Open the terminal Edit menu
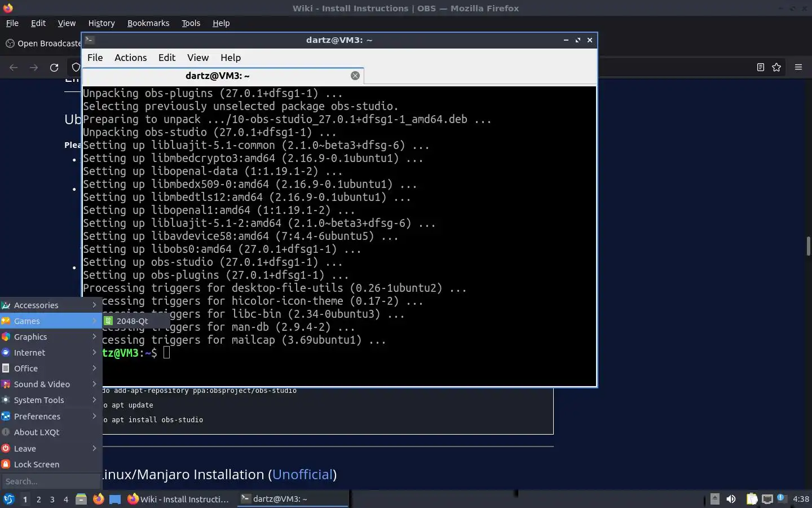This screenshot has height=508, width=812. click(x=166, y=58)
